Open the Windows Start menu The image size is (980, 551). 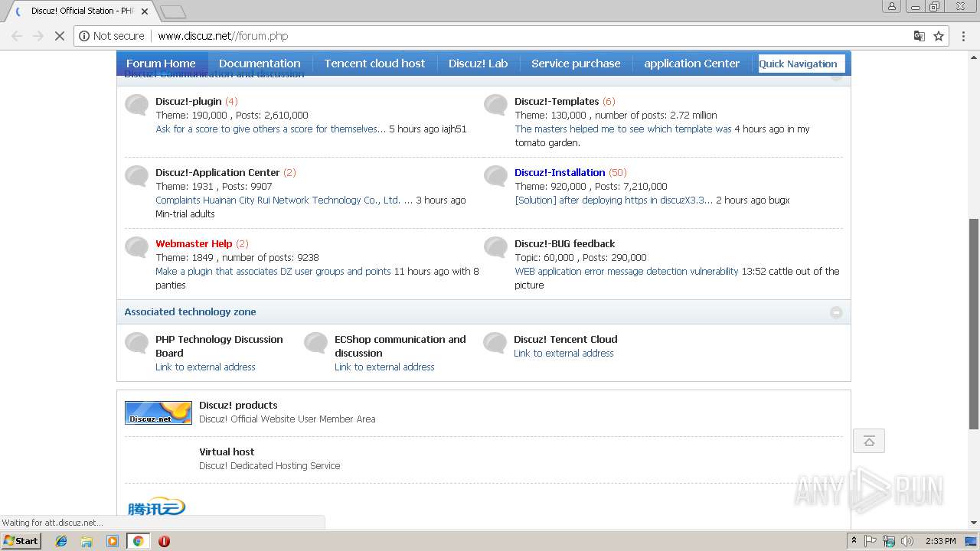pos(21,541)
